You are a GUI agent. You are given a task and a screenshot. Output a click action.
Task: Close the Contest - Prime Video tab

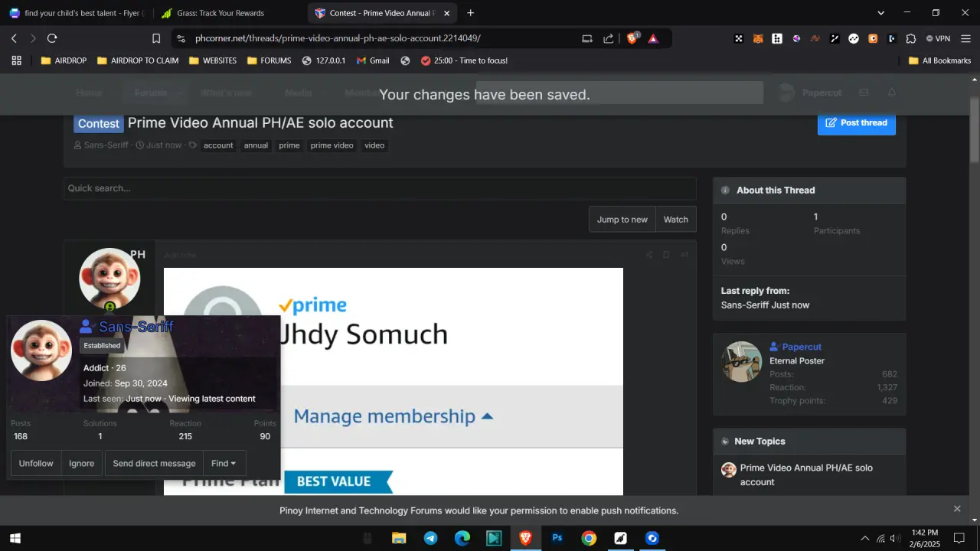pos(447,13)
